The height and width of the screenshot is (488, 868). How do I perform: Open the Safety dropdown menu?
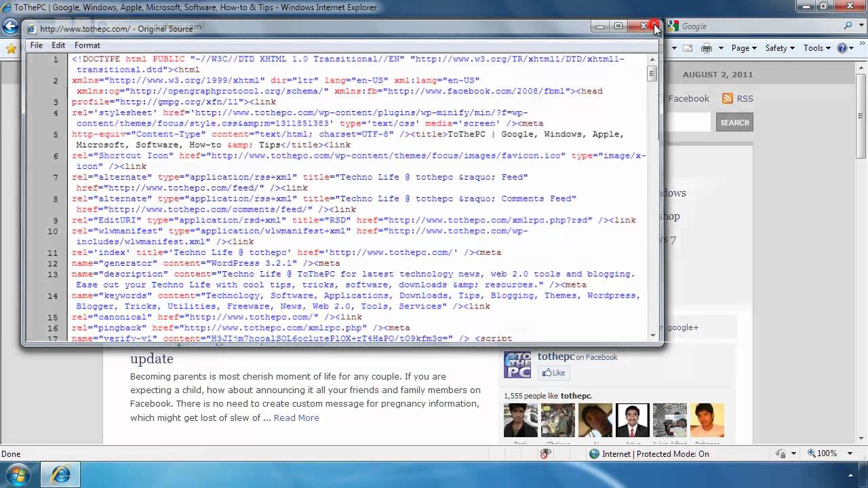(x=780, y=48)
